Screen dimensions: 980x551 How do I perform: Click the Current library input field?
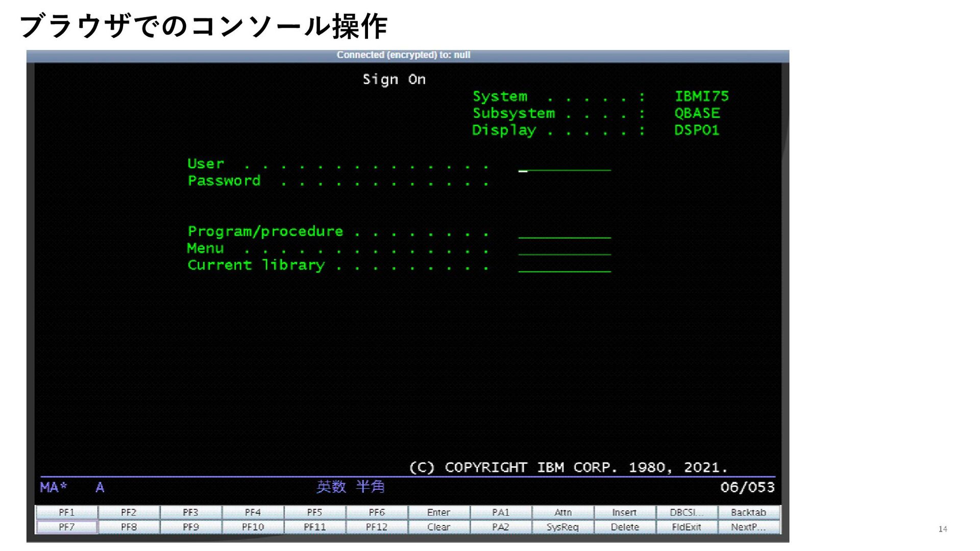tap(564, 266)
